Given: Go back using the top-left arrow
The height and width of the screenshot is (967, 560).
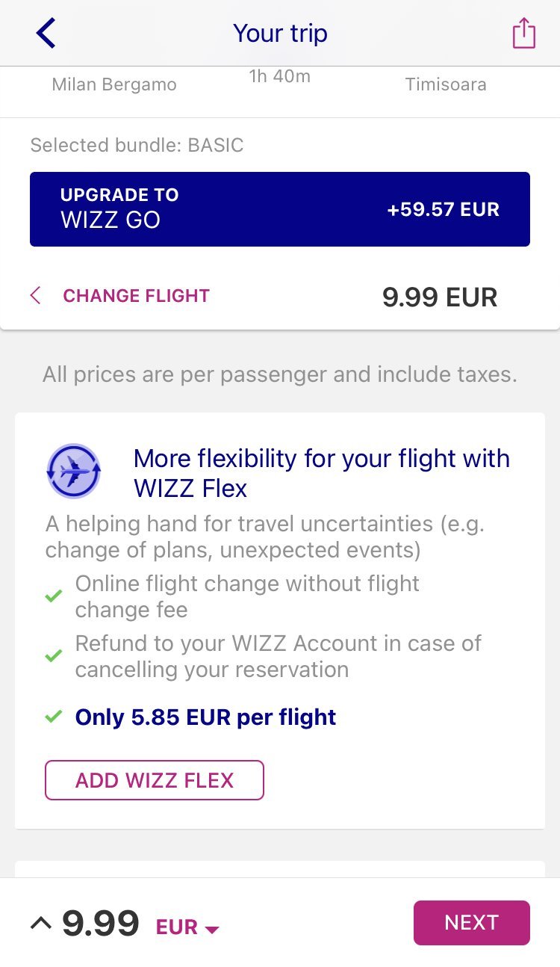Looking at the screenshot, I should (46, 34).
